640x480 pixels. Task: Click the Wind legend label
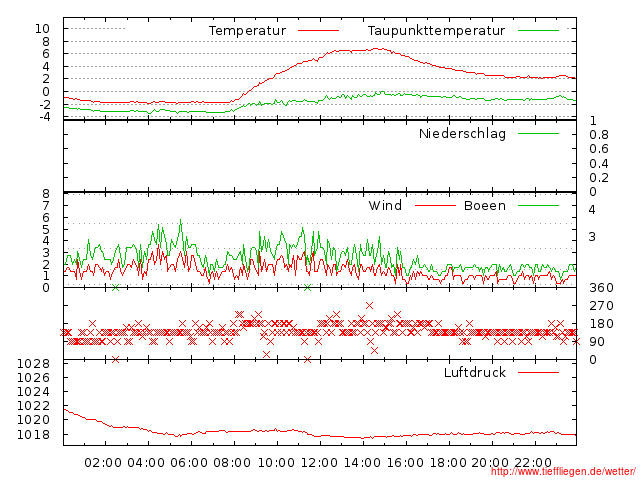(x=385, y=205)
